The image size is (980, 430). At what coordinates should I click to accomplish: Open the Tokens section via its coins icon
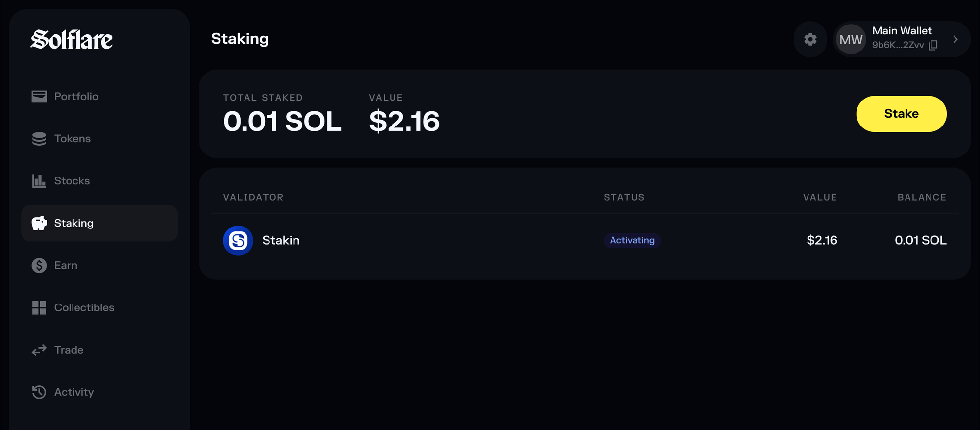(39, 138)
